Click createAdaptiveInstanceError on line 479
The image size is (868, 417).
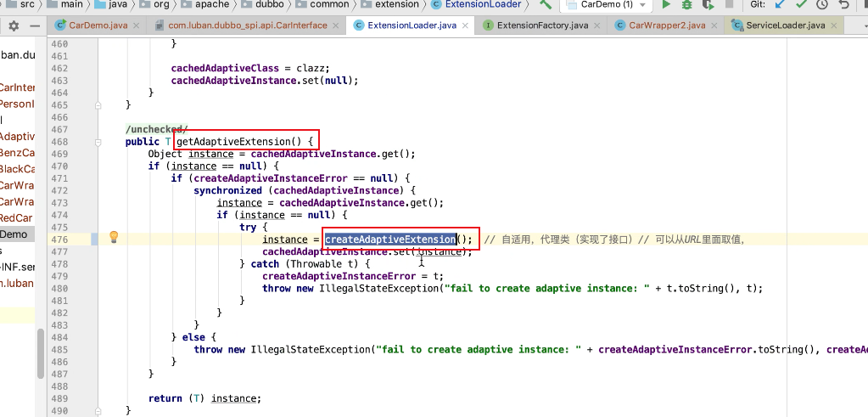[339, 276]
